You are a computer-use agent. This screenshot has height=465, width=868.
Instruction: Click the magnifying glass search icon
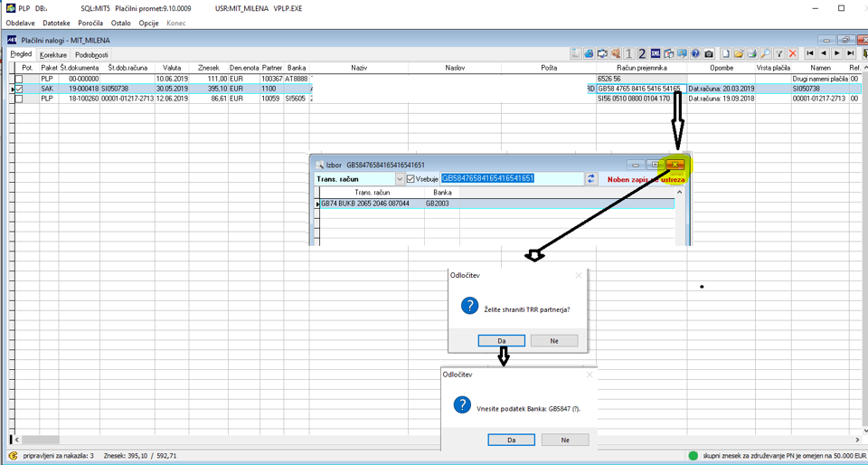tap(766, 53)
